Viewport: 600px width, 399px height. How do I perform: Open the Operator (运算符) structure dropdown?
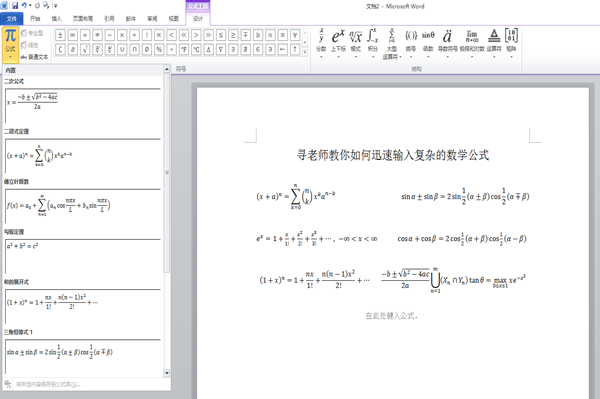(x=494, y=43)
